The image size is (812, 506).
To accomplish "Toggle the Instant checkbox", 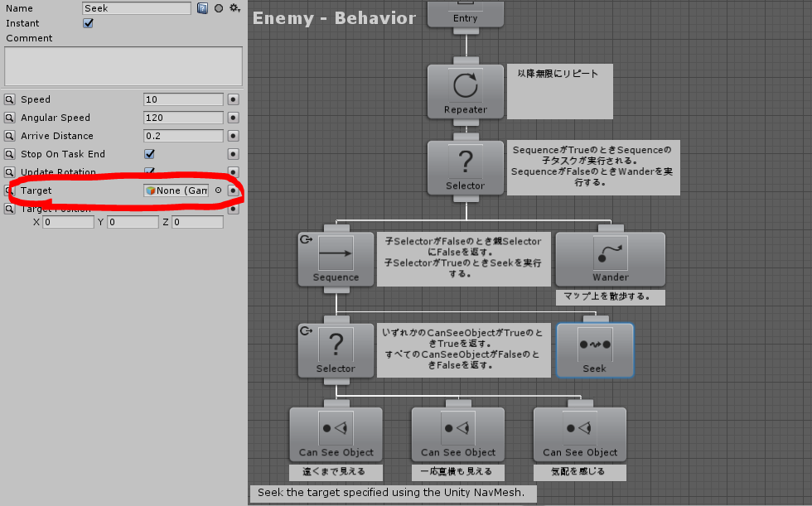I will (88, 23).
